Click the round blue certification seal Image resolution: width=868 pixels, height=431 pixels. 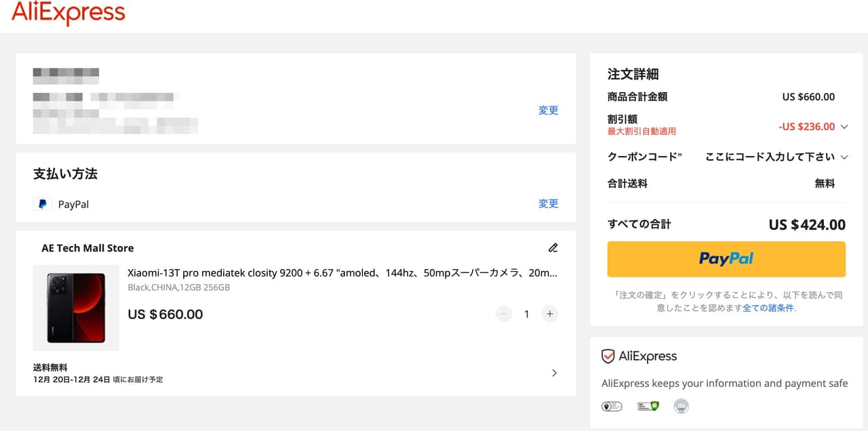click(x=681, y=407)
